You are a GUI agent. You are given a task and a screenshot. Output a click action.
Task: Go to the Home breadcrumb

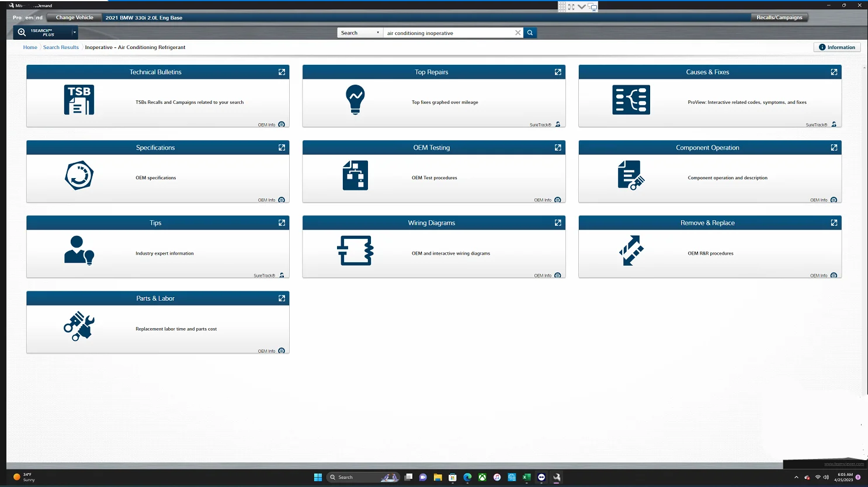point(30,47)
